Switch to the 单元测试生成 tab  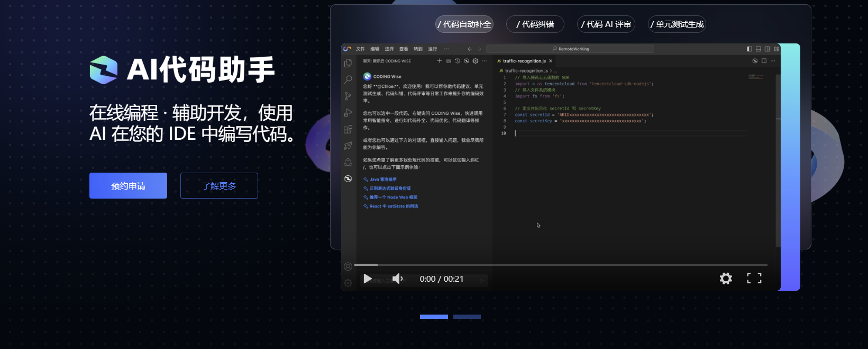677,24
